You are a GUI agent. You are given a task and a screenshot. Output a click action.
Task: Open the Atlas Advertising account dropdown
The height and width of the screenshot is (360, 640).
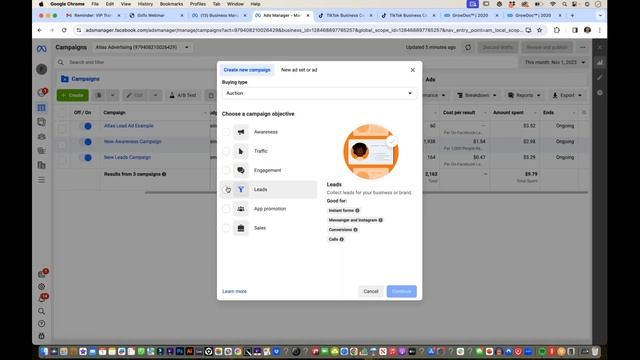tap(142, 47)
